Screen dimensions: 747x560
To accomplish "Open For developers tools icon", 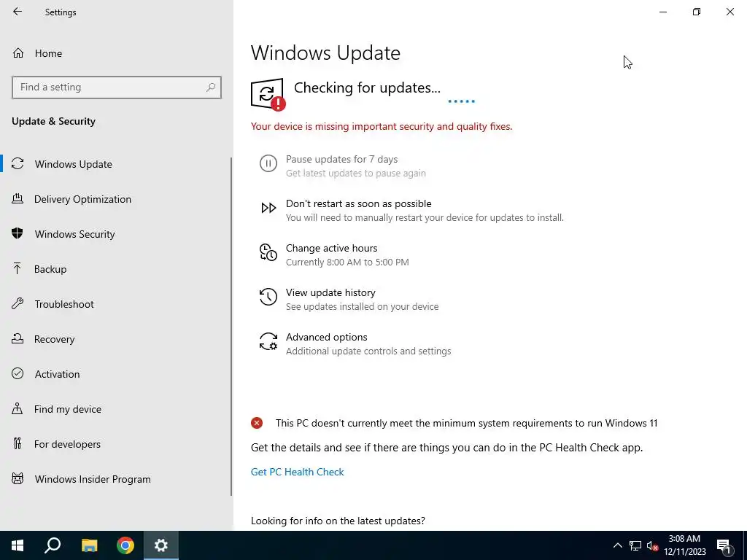I will [x=18, y=444].
